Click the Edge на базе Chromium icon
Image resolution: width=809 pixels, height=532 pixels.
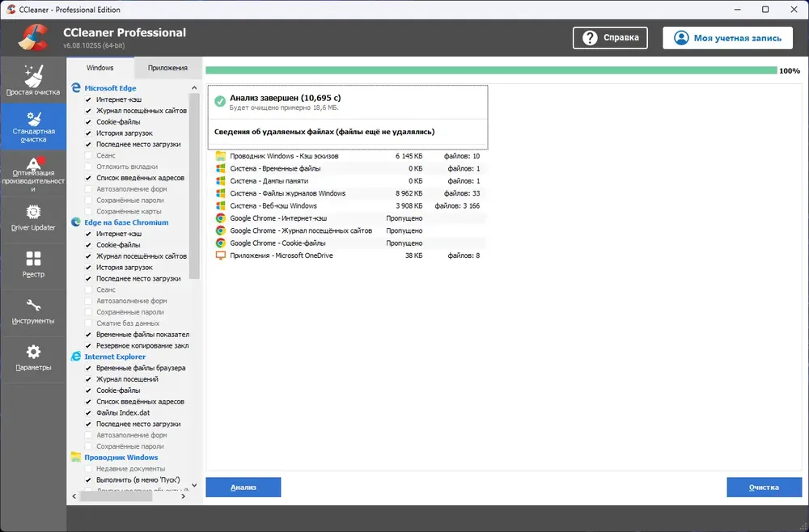[x=76, y=222]
